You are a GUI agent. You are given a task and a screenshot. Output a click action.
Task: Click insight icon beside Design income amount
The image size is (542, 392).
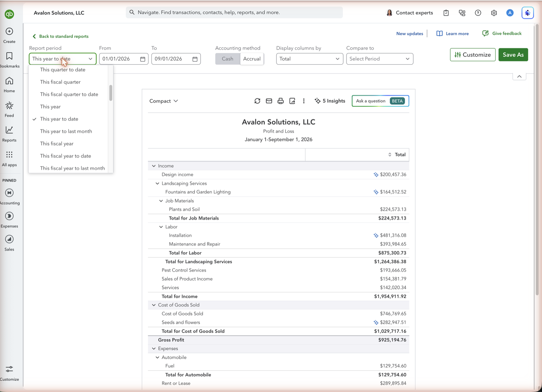tap(376, 175)
